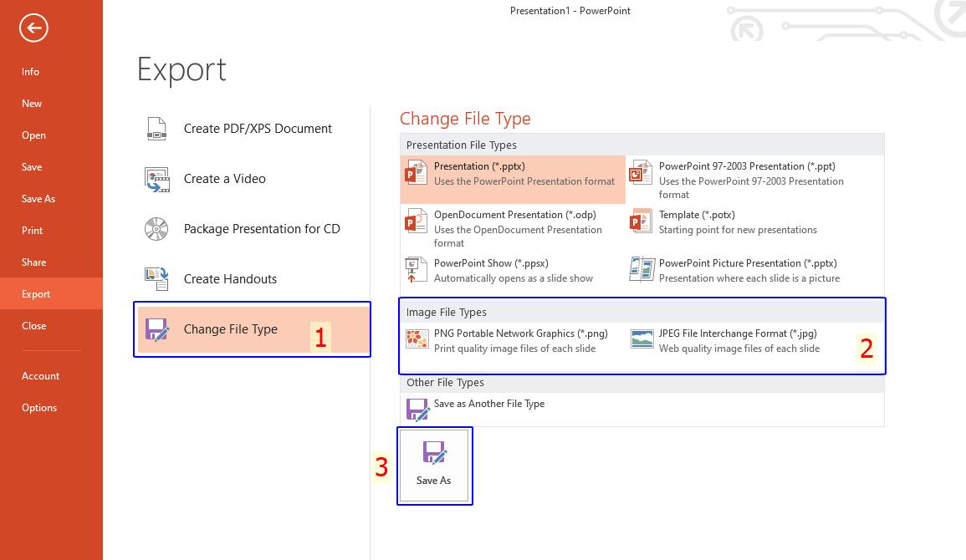Go to the Info section
The width and height of the screenshot is (966, 560).
click(30, 72)
